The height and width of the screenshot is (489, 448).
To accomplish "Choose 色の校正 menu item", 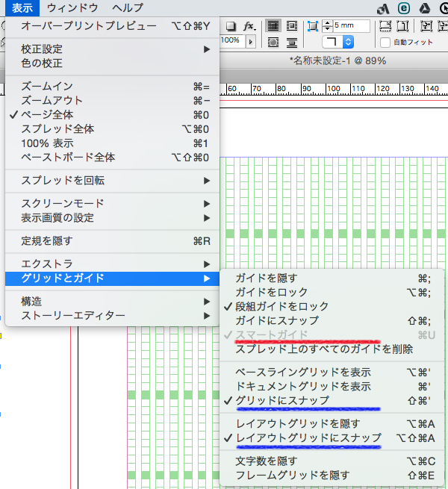I will pos(112,63).
